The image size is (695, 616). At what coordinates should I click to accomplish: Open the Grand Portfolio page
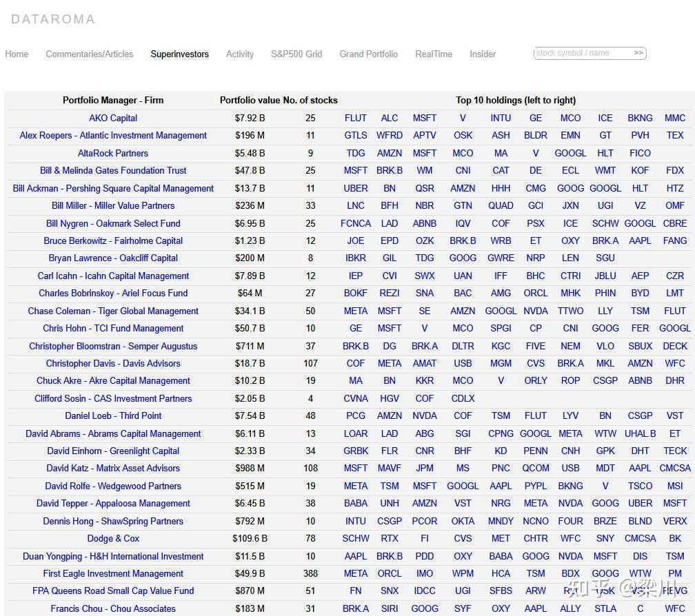point(368,54)
